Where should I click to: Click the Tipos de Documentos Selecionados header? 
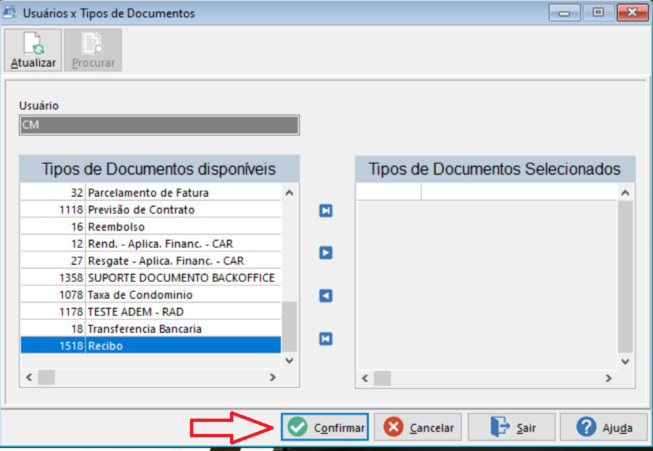[495, 169]
